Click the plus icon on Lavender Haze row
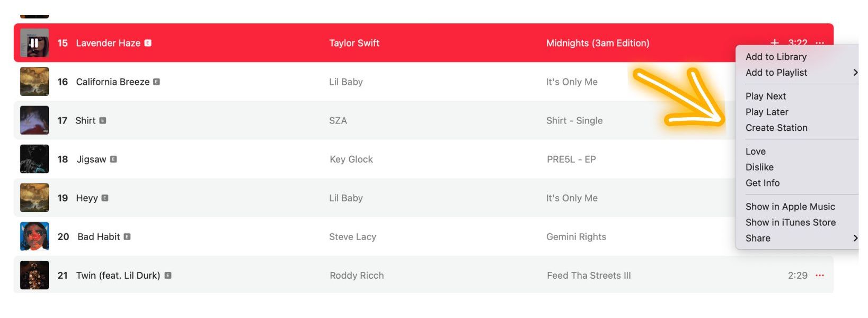 click(774, 42)
